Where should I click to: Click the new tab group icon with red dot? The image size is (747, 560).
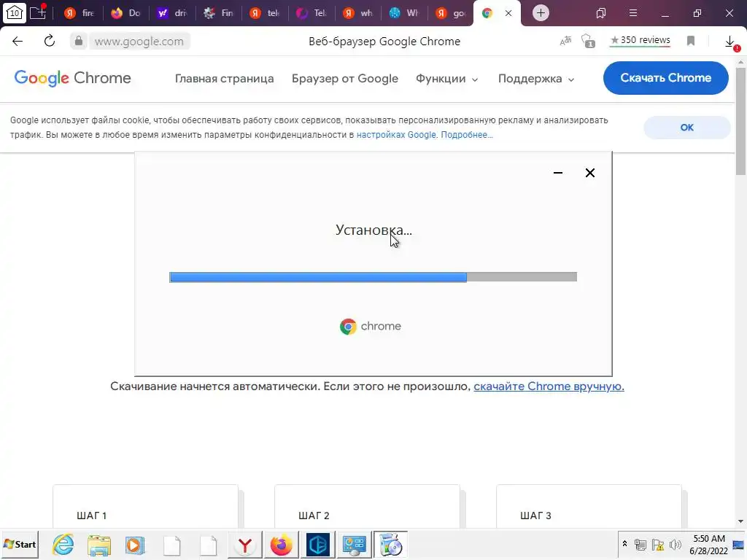pyautogui.click(x=38, y=12)
